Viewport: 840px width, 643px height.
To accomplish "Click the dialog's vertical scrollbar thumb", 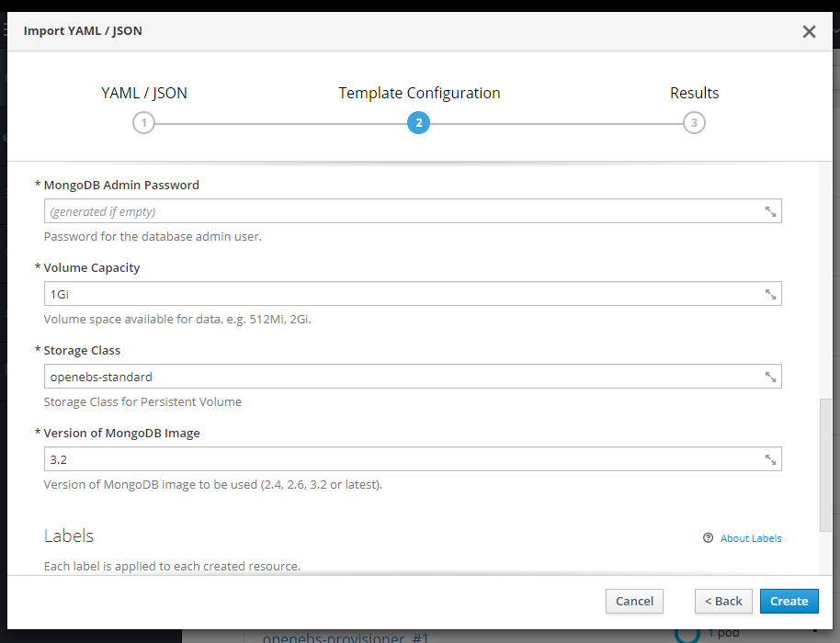I will tap(825, 465).
